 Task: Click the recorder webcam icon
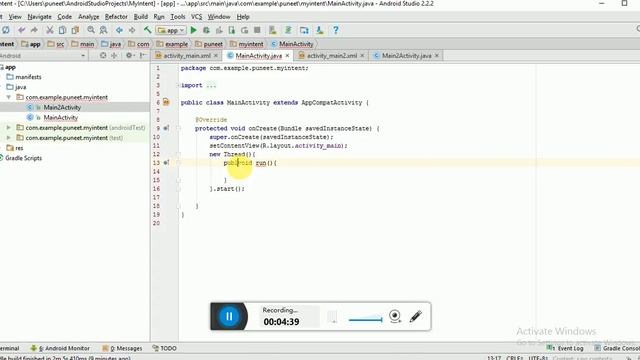[x=395, y=316]
